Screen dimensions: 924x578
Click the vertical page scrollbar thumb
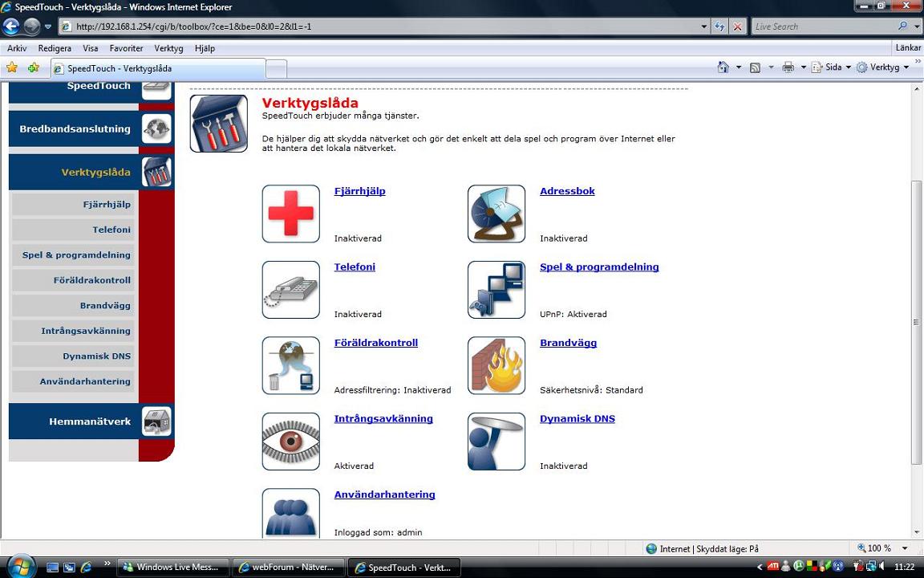916,321
